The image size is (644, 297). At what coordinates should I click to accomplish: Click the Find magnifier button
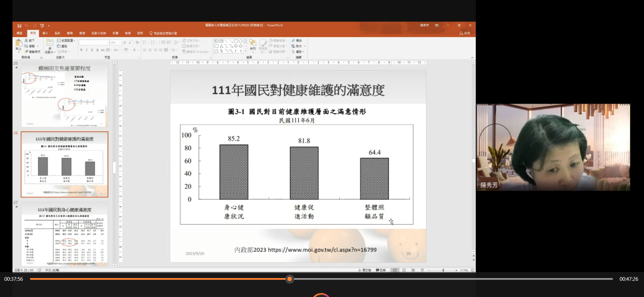[x=297, y=41]
